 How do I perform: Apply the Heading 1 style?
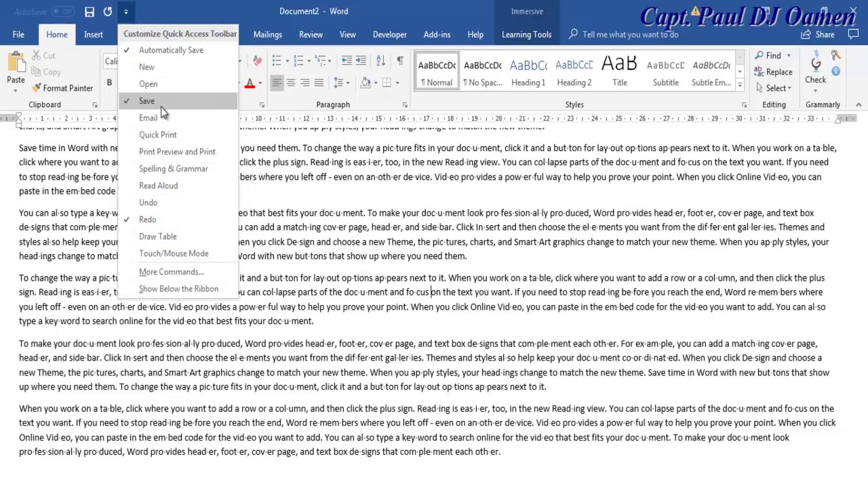(x=528, y=72)
